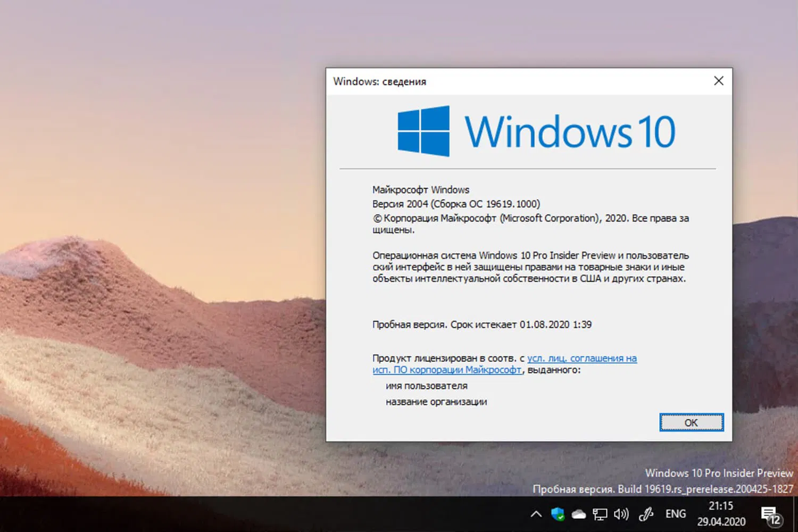798x532 pixels.
Task: Click the date 29.04.2020 in the taskbar
Action: (721, 521)
